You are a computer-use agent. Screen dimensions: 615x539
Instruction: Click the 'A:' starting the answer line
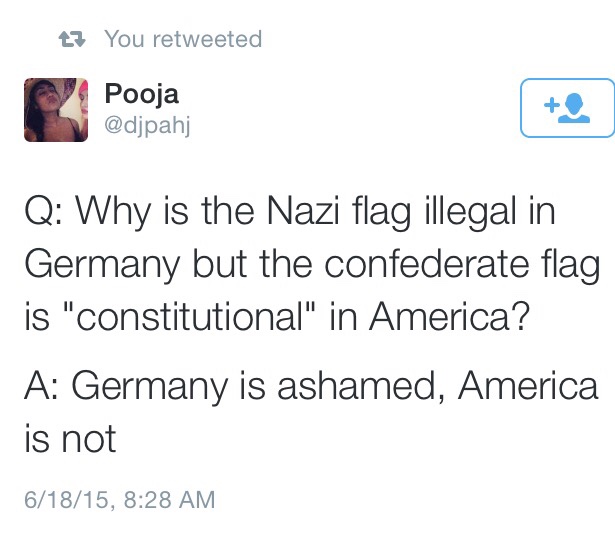click(x=42, y=386)
